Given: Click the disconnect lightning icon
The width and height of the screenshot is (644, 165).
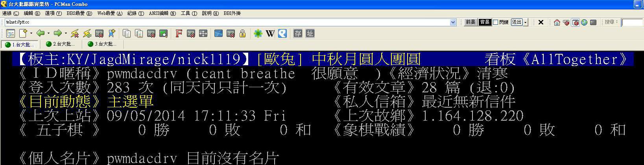Looking at the screenshot, I should pyautogui.click(x=75, y=33).
